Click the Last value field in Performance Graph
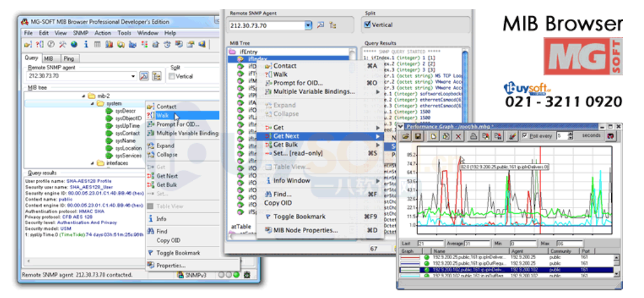This screenshot has height=298, width=644. pyautogui.click(x=430, y=243)
